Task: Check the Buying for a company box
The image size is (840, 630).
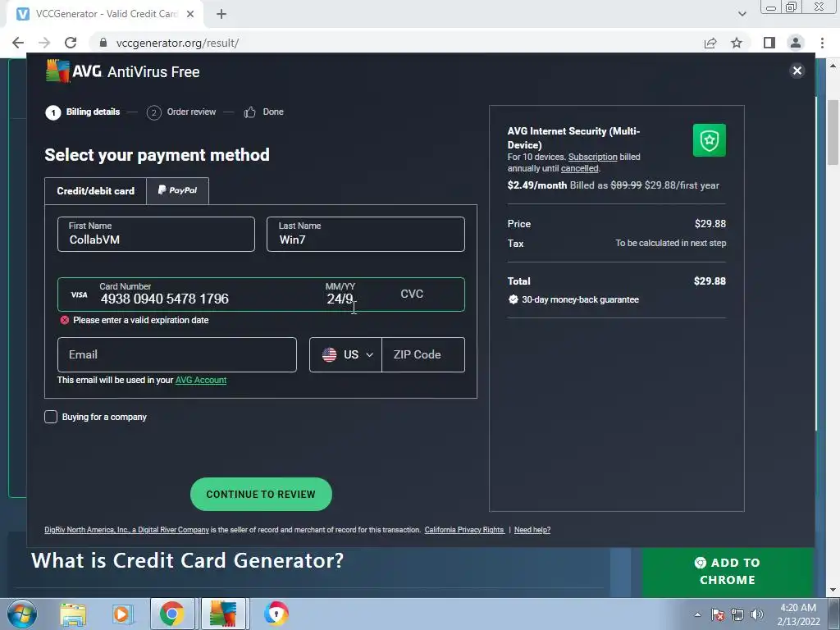Action: tap(51, 417)
